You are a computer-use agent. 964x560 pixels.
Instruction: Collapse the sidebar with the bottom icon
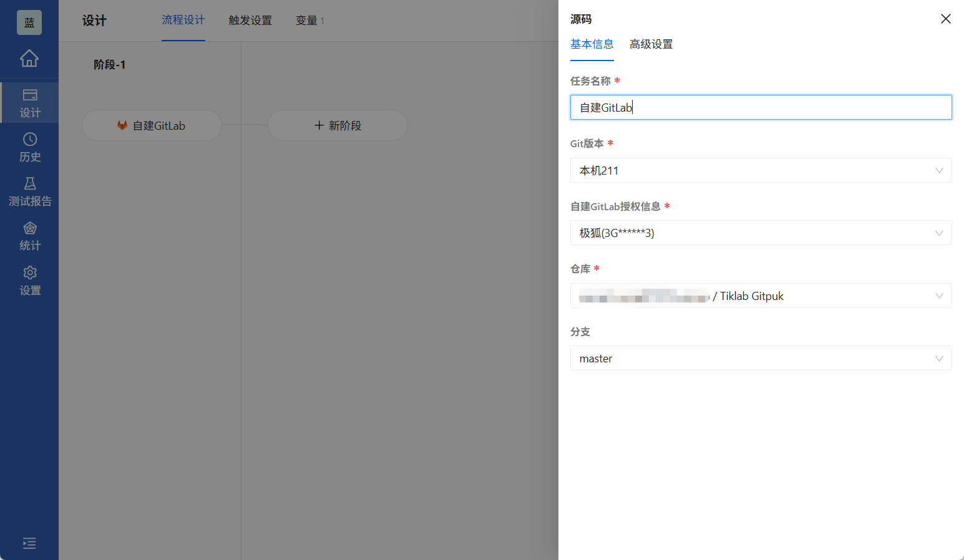[29, 544]
